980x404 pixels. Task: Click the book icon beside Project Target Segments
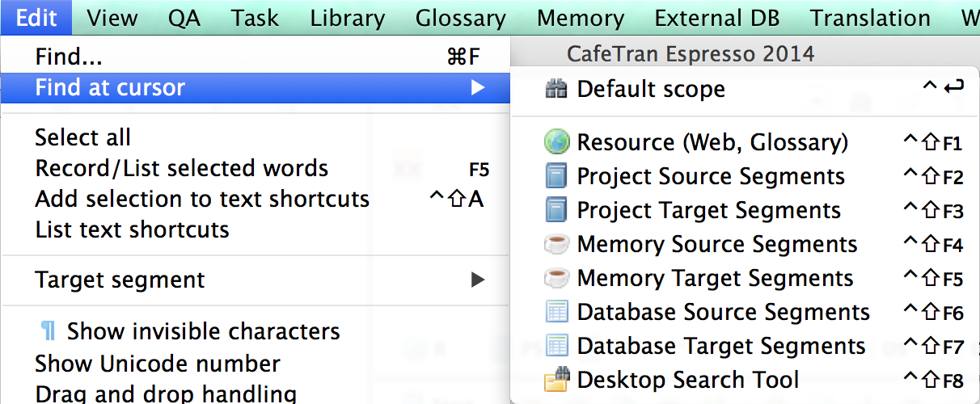556,211
